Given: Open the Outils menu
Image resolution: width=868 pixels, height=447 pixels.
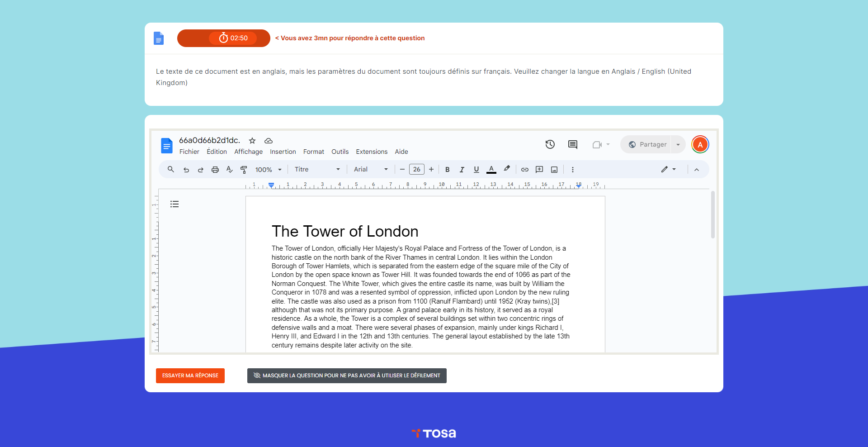Looking at the screenshot, I should [340, 152].
